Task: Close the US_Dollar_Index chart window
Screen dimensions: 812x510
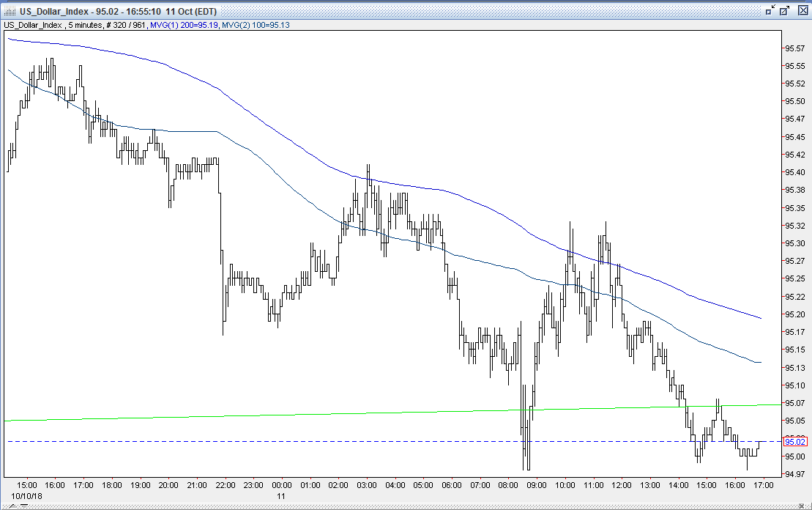Action: 802,10
